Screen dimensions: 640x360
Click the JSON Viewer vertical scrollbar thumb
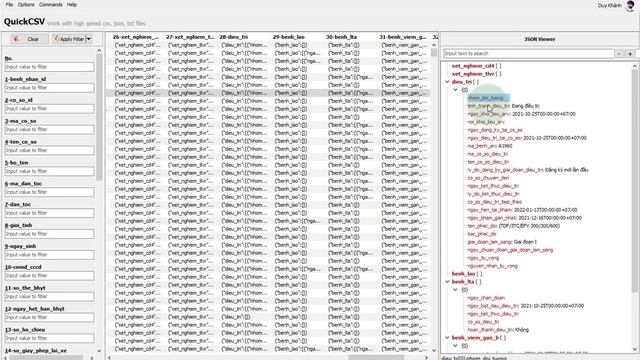point(635,180)
